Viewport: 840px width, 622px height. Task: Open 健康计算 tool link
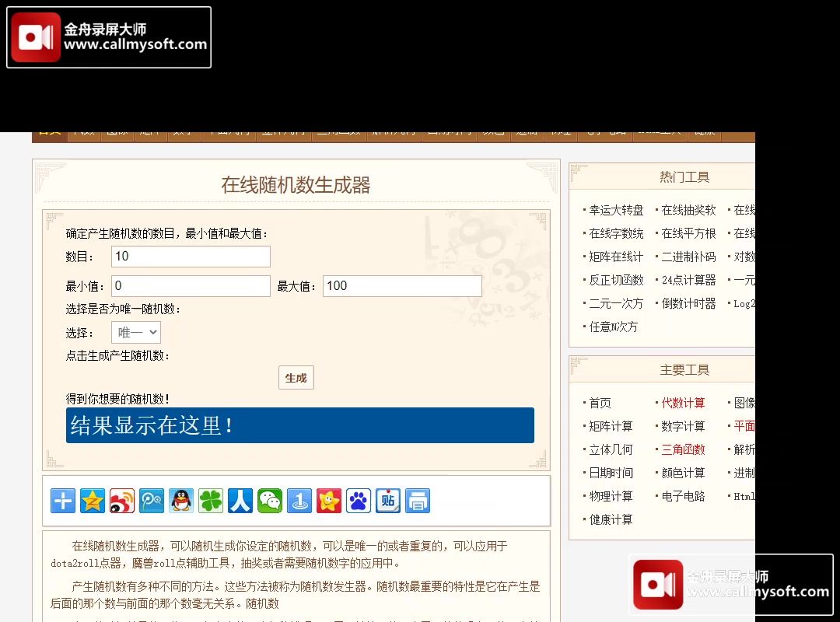point(611,519)
